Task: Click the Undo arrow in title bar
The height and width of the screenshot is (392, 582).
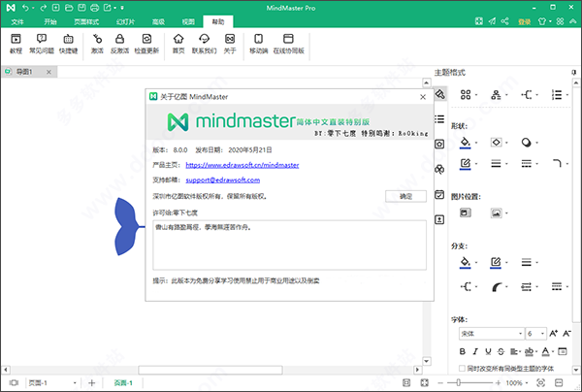Action: click(25, 8)
